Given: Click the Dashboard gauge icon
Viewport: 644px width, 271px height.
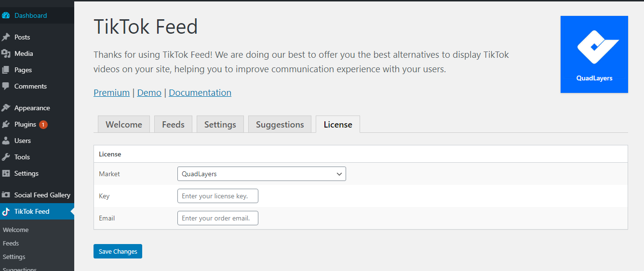Looking at the screenshot, I should point(6,15).
